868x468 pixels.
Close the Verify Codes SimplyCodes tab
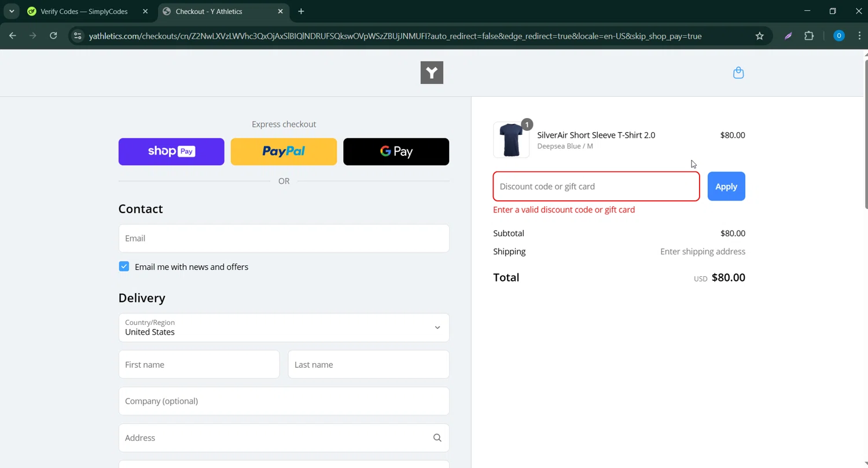point(145,12)
